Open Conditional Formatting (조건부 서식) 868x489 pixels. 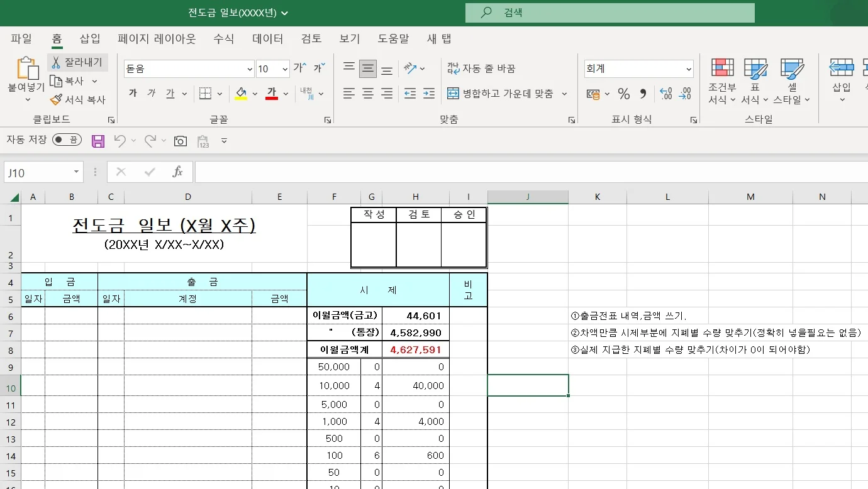point(722,81)
